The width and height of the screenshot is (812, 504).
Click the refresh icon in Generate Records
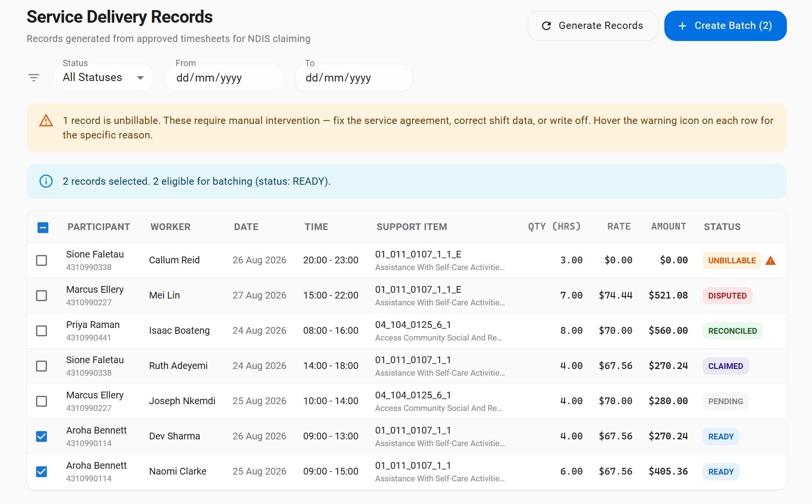(546, 26)
